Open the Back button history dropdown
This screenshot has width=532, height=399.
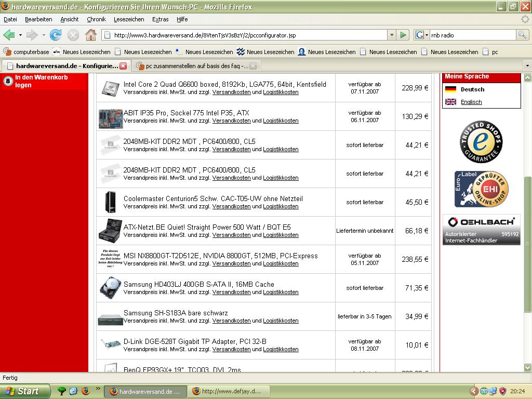pyautogui.click(x=20, y=35)
